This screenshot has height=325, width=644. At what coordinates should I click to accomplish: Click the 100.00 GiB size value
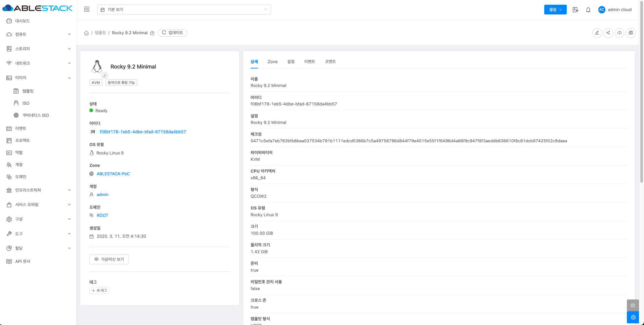(262, 233)
